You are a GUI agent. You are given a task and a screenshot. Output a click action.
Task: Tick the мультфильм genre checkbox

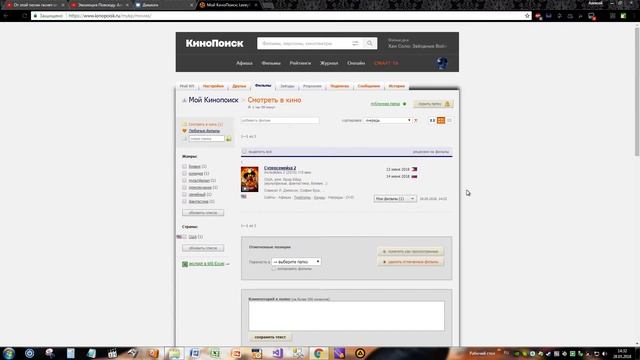pos(184,180)
